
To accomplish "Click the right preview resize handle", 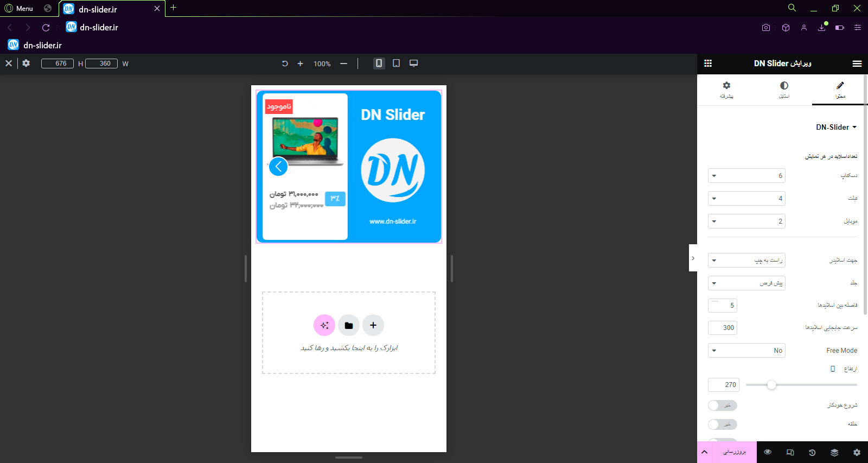I will [451, 269].
